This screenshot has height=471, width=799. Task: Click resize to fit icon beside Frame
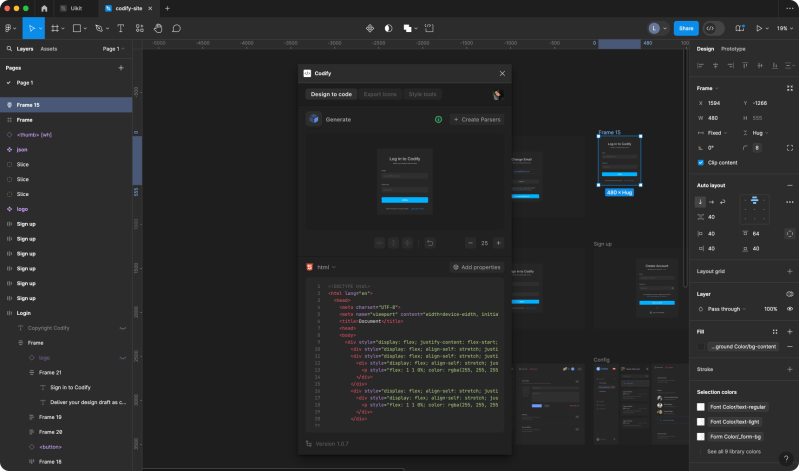pyautogui.click(x=790, y=88)
